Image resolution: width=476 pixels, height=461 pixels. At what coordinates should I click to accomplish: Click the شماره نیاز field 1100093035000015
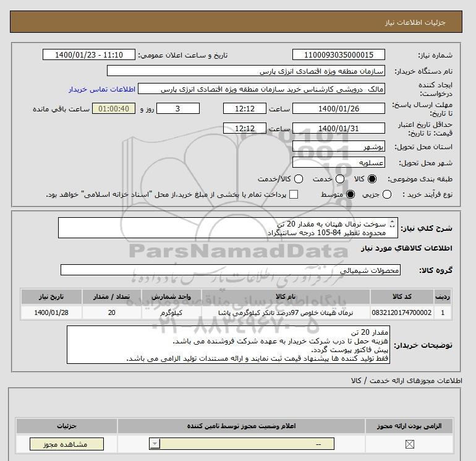coord(339,55)
